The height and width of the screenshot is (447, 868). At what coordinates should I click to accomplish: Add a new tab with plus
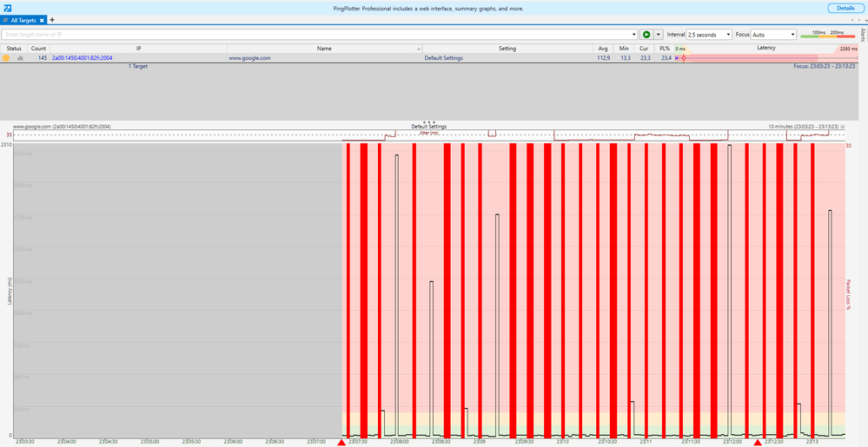[x=52, y=20]
